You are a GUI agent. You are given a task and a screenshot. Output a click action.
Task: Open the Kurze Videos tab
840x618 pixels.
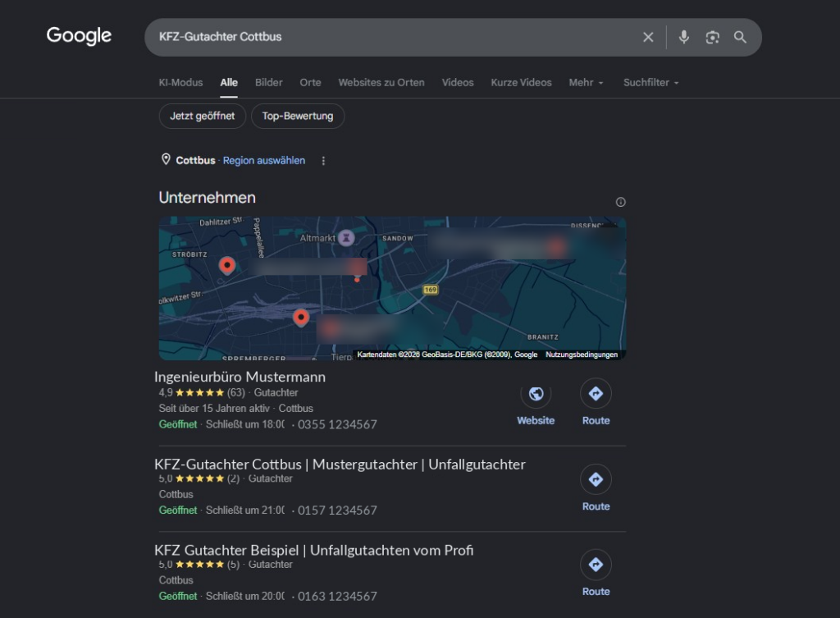coord(521,83)
